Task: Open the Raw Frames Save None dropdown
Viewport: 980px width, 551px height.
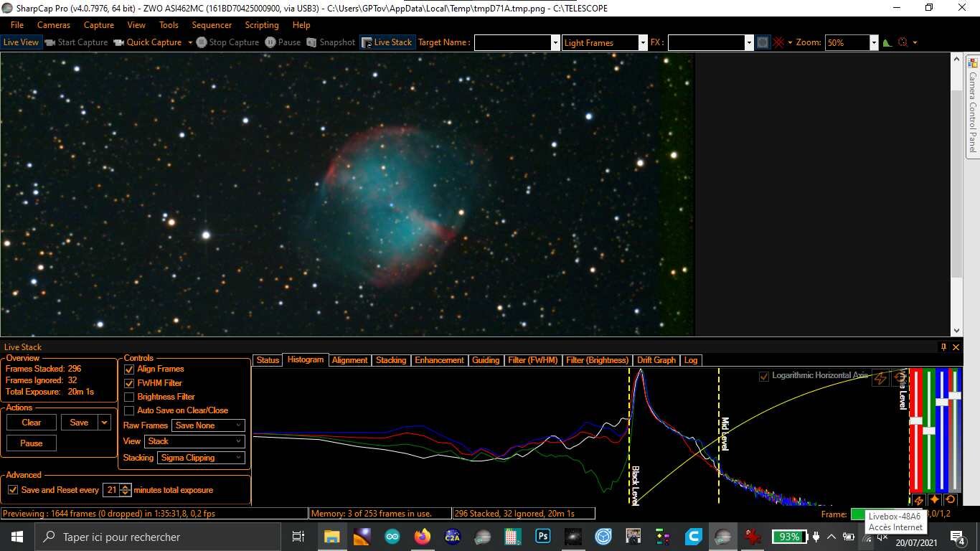Action: 209,425
